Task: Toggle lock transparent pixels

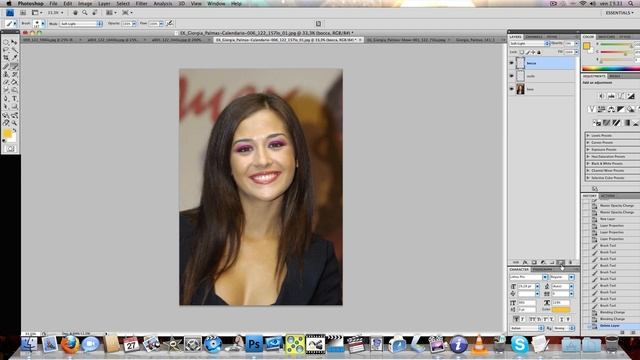Action: click(x=522, y=52)
